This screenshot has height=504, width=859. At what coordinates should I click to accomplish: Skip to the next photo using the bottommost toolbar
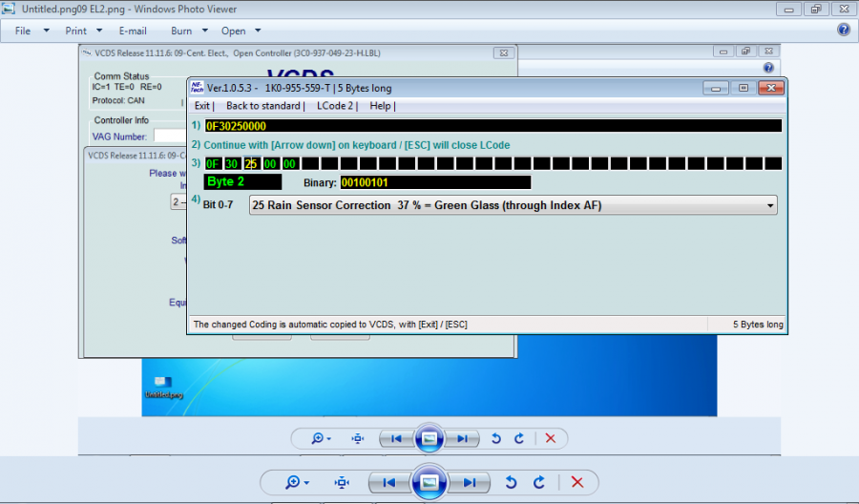(x=470, y=483)
